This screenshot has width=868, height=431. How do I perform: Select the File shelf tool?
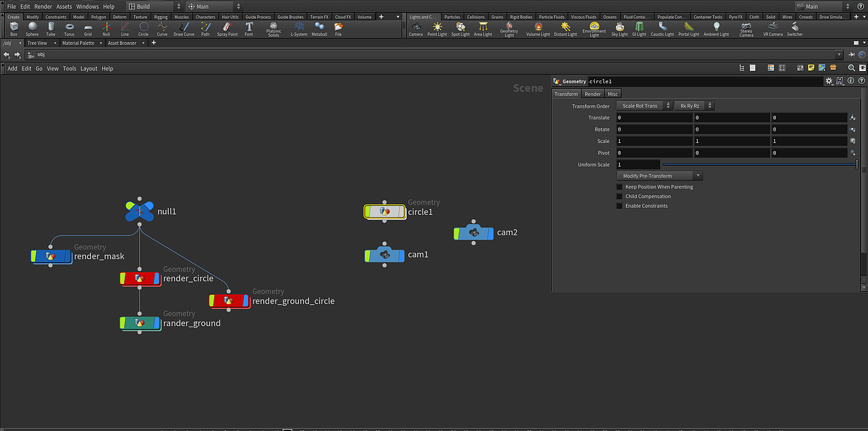(x=338, y=28)
